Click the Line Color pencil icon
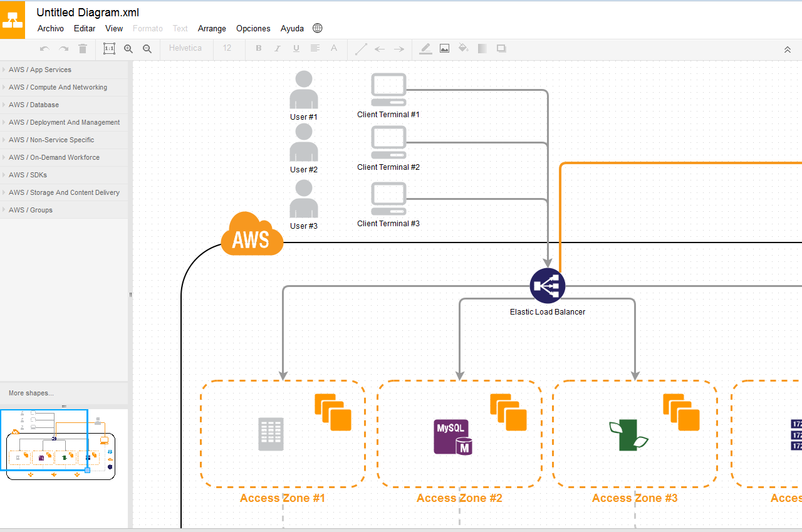The width and height of the screenshot is (802, 532). tap(425, 48)
